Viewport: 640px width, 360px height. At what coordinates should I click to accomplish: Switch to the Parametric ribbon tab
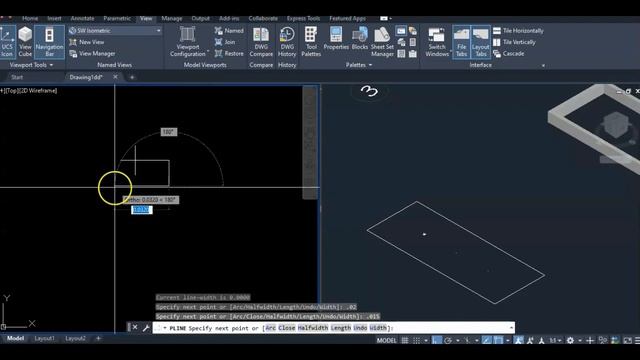tap(117, 18)
